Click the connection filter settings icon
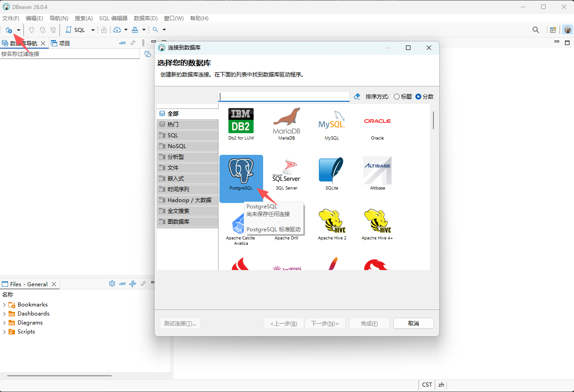The width and height of the screenshot is (574, 392). coord(147,54)
